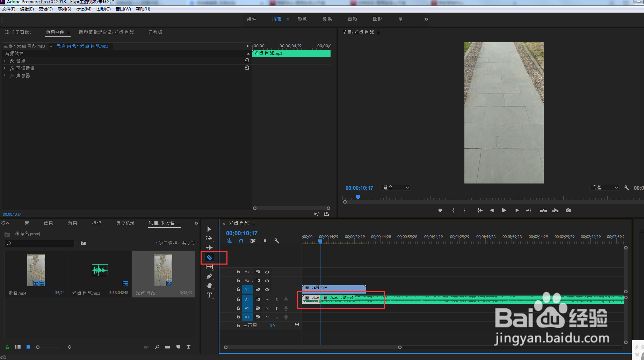Mark In point in Program Monitor
The width and height of the screenshot is (644, 360).
(453, 210)
